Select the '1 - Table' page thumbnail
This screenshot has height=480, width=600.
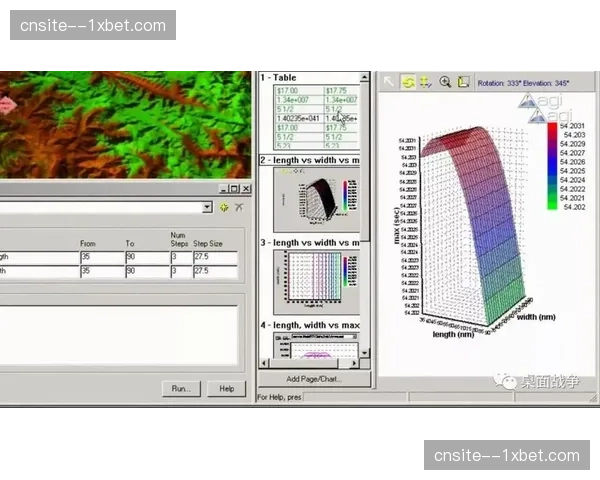(x=314, y=113)
